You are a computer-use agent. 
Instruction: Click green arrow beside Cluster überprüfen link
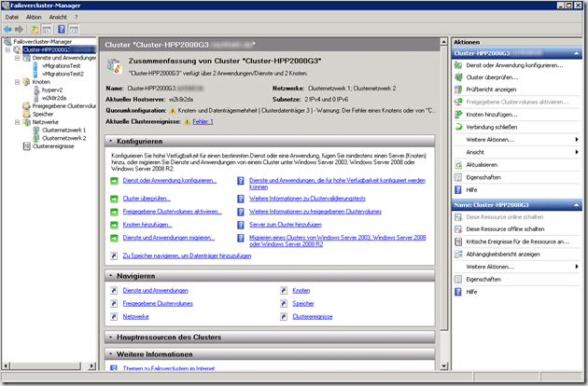coord(114,199)
